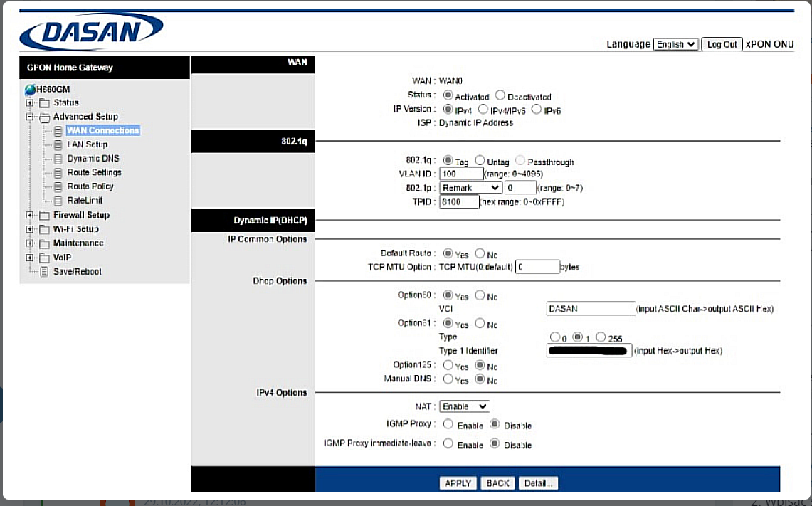The image size is (812, 506).
Task: Click the Status folder icon
Action: (44, 103)
